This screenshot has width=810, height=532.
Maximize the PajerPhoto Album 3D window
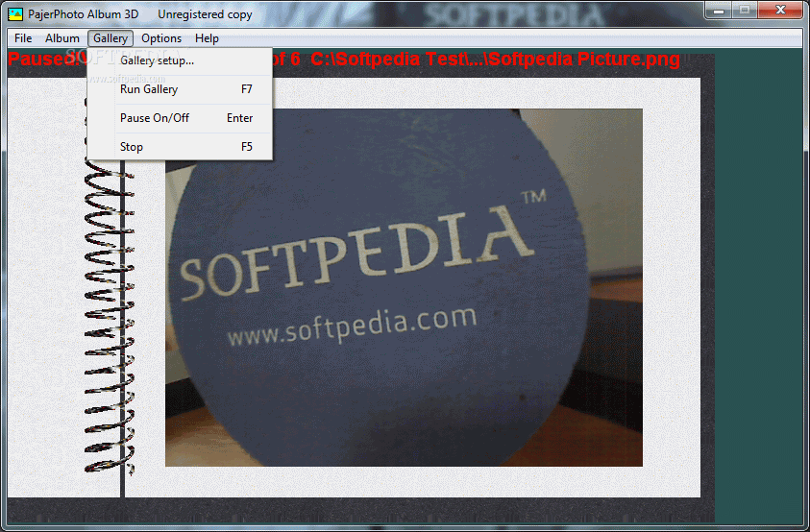point(745,11)
